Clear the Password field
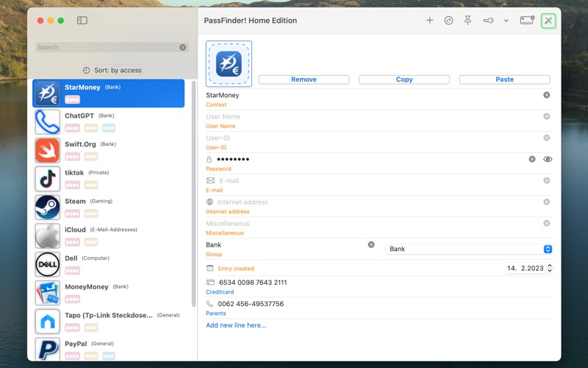588x368 pixels. click(x=532, y=159)
